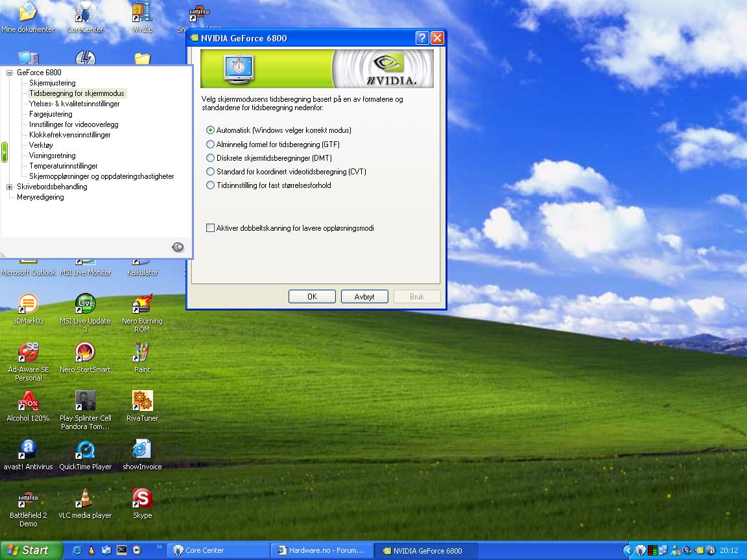747x560 pixels.
Task: Open Innstillinger for videooverlegg
Action: (x=74, y=124)
